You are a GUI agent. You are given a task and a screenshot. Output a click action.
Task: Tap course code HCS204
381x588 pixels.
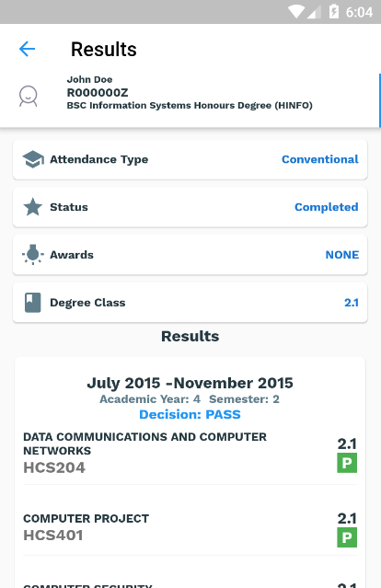[x=54, y=467]
